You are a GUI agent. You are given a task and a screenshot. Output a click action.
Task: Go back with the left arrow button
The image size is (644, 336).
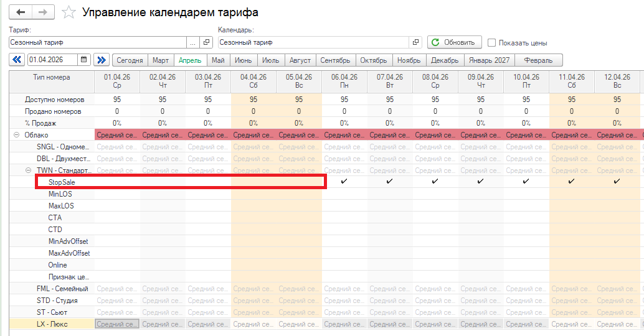coord(21,12)
